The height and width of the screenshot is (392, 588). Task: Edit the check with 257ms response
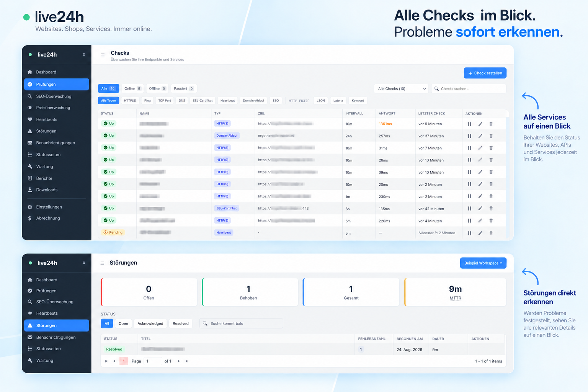coord(480,136)
